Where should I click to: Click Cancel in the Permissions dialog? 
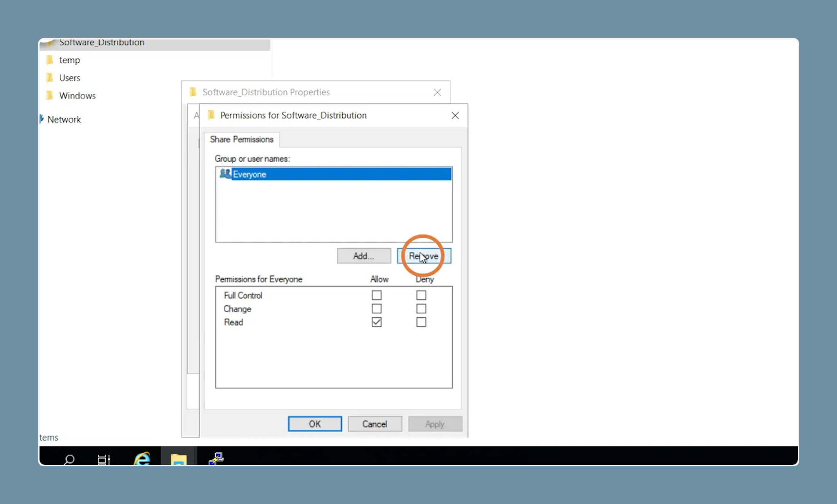(x=375, y=424)
